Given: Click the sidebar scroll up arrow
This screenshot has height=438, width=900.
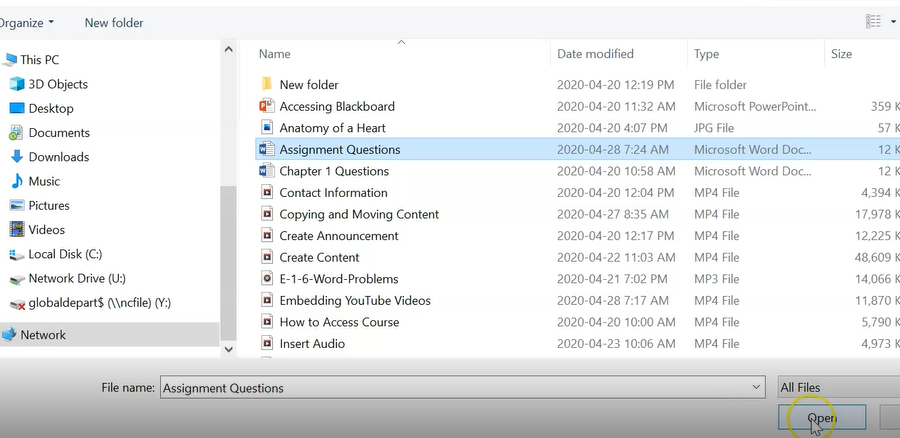Looking at the screenshot, I should (228, 49).
